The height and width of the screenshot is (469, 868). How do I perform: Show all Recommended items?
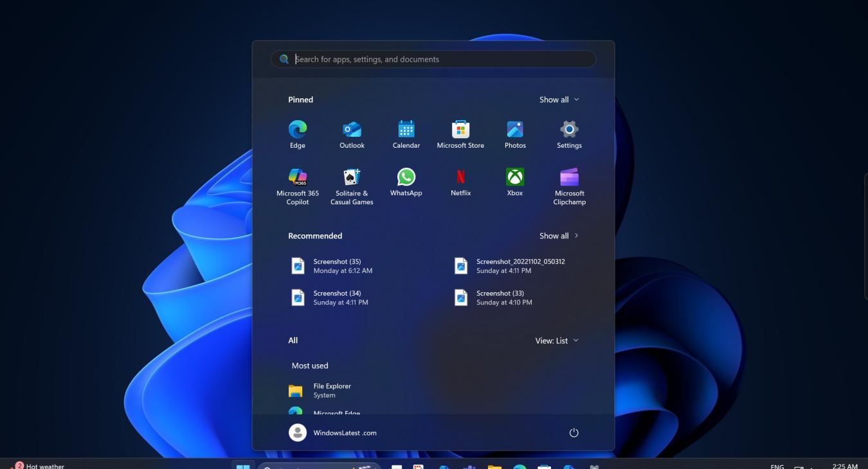559,236
